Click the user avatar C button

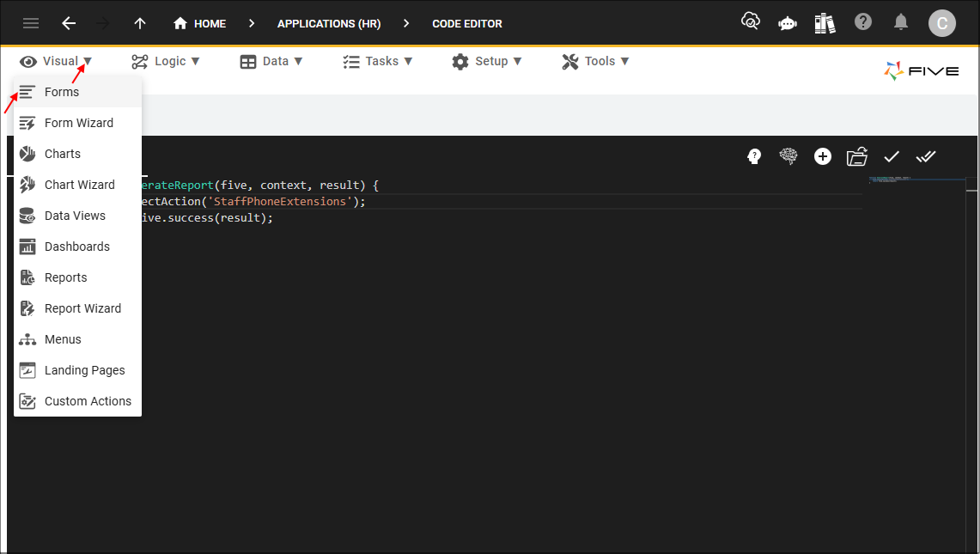[941, 23]
